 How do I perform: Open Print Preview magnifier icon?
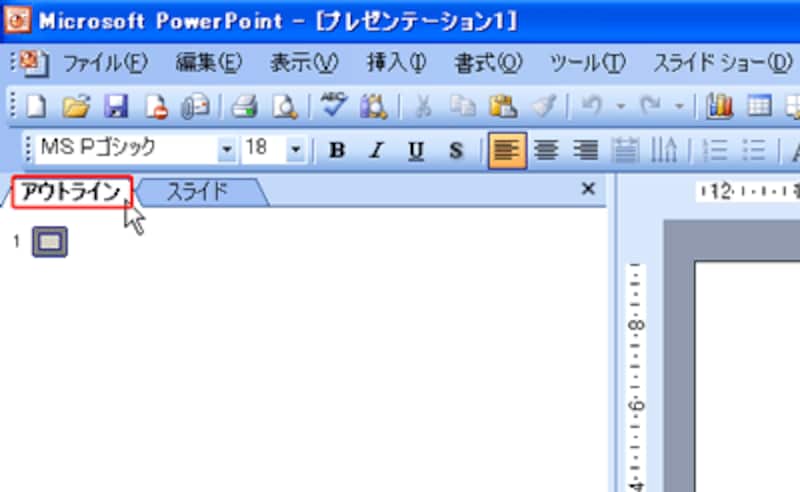pyautogui.click(x=284, y=107)
